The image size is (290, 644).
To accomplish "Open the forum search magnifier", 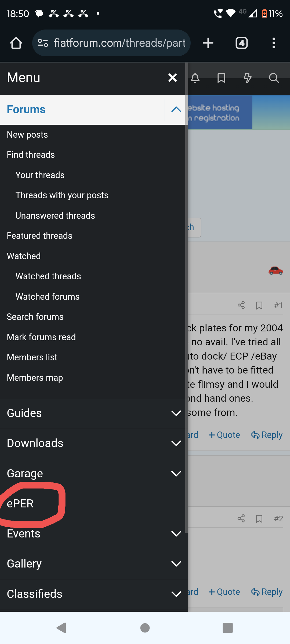I will (274, 78).
